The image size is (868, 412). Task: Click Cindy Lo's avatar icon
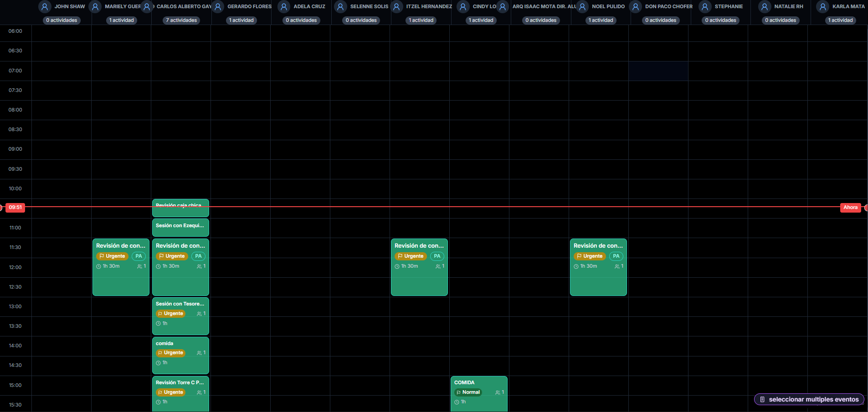point(463,7)
